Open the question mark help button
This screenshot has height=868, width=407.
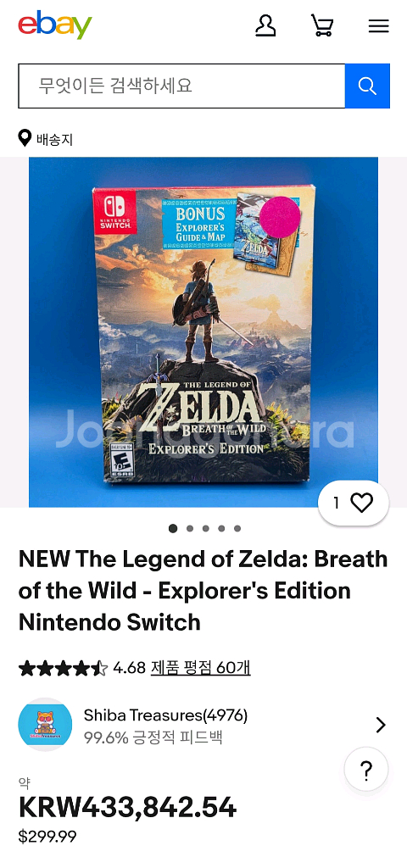pyautogui.click(x=366, y=770)
